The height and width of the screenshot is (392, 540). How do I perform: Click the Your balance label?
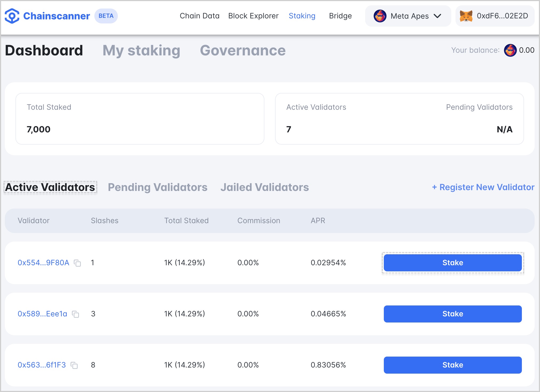pyautogui.click(x=475, y=50)
